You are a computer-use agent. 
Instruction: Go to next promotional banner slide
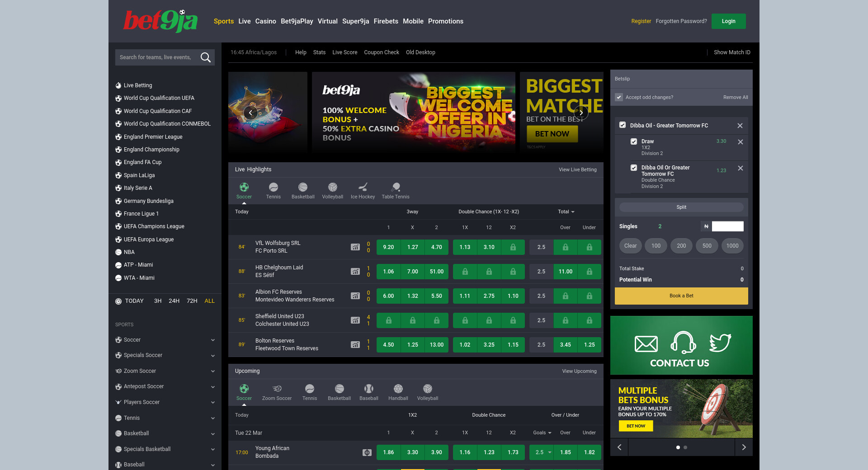[x=581, y=113]
